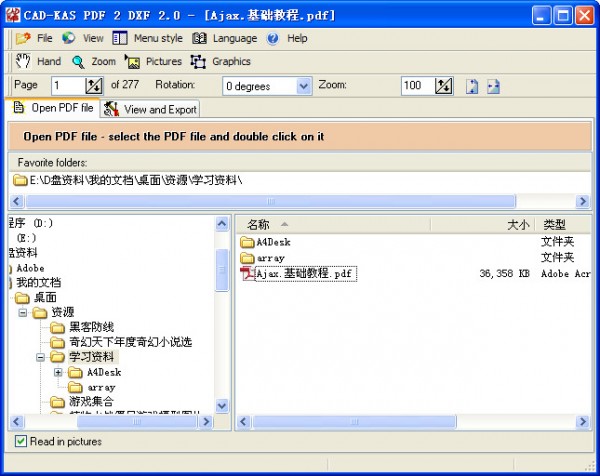Switch to the View and Export tab
This screenshot has width=600, height=476.
pyautogui.click(x=150, y=109)
